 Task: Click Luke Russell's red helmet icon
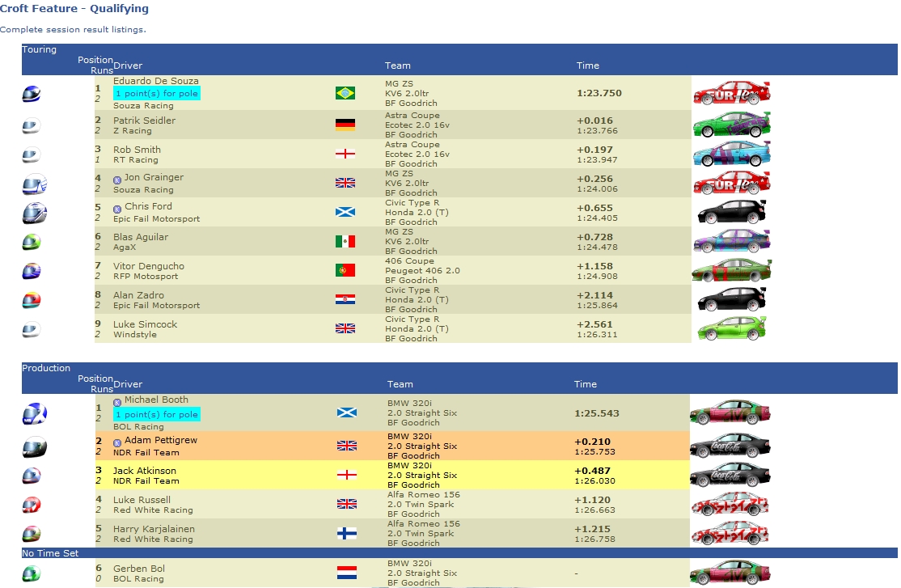[32, 505]
